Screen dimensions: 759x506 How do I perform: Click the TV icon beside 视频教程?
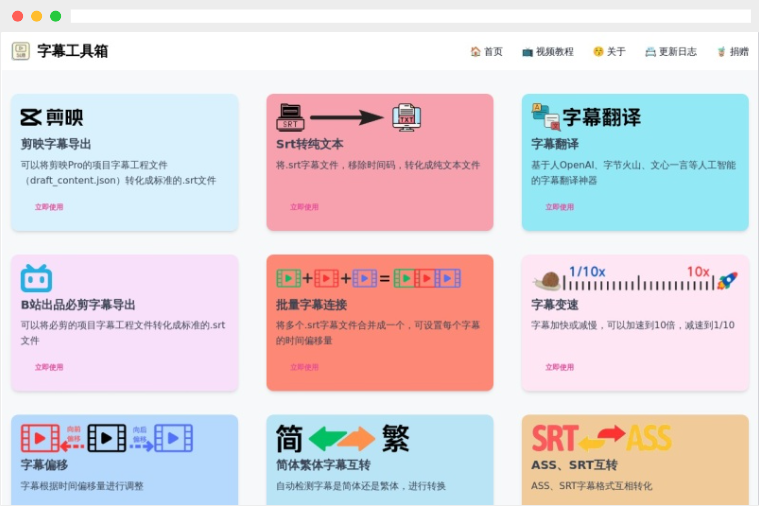527,52
